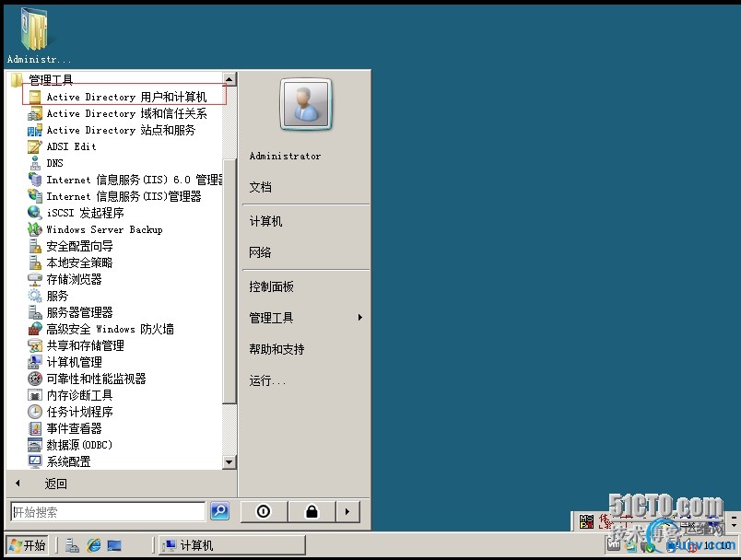Image resolution: width=741 pixels, height=560 pixels.
Task: Click the search magnifier button
Action: 219,511
